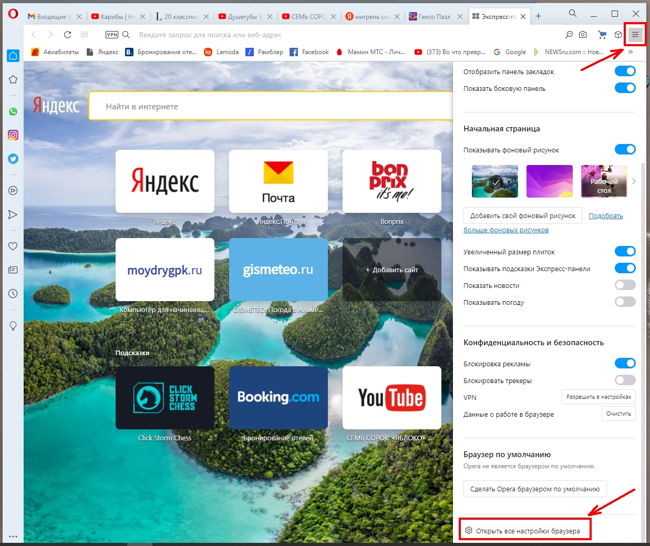Open the sidebar three-dots setup
The height and width of the screenshot is (546, 650).
click(x=13, y=537)
